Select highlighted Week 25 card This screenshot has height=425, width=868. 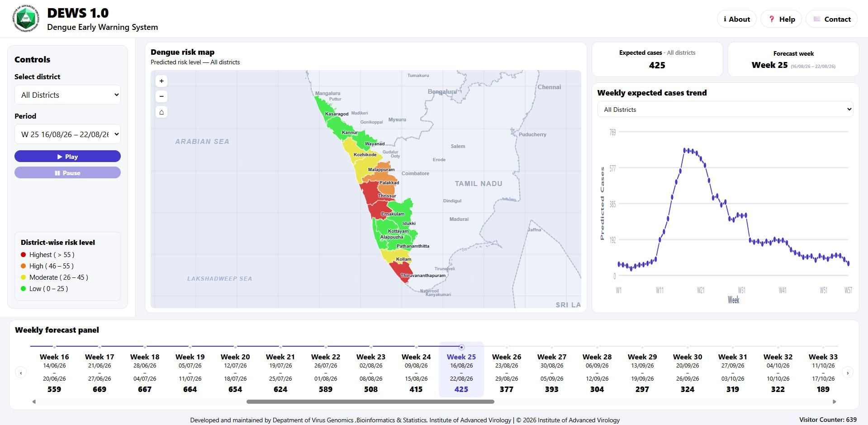tap(461, 370)
